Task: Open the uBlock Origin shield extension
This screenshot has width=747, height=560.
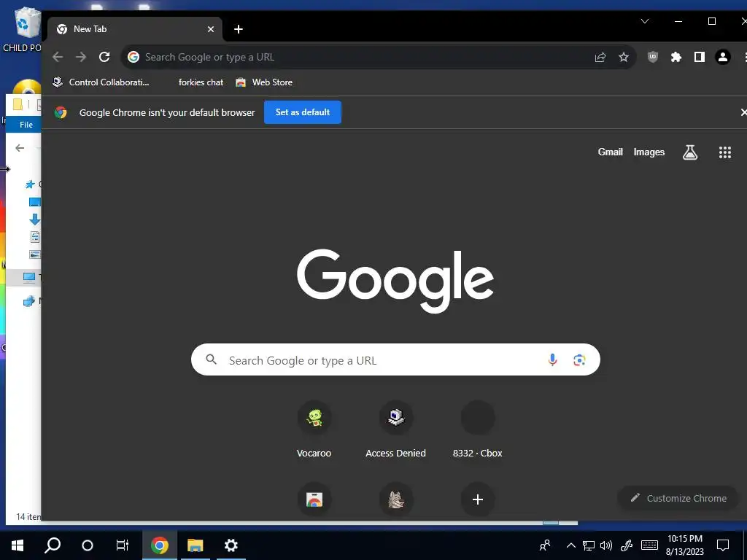Action: (x=653, y=57)
